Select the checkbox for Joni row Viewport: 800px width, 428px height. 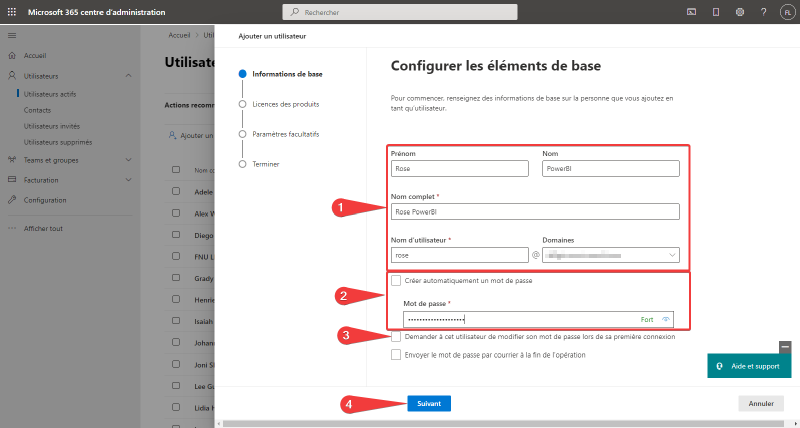[x=176, y=364]
